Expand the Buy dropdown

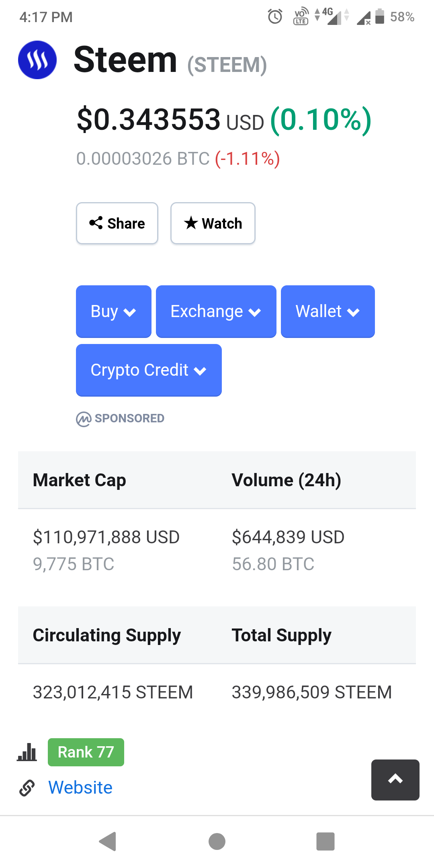[x=113, y=311]
